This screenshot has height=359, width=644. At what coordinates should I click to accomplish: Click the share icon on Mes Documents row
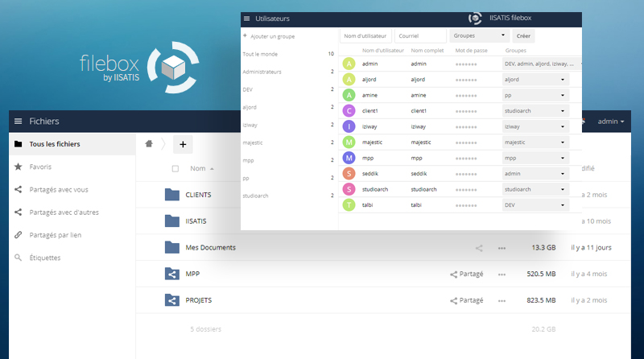[479, 248]
